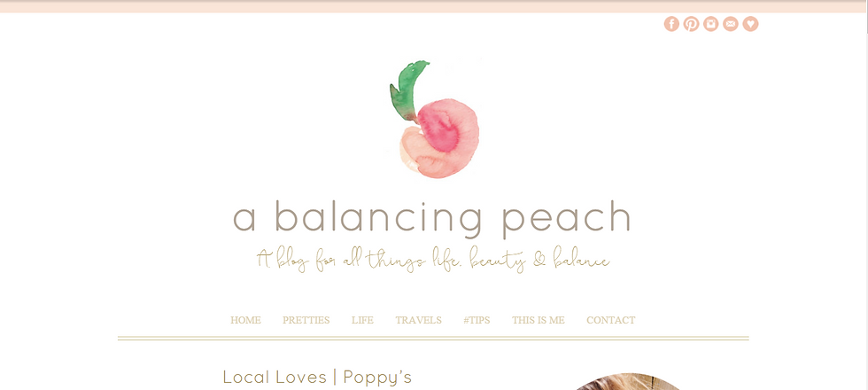
Task: Visit the Pinterest profile icon
Action: (x=691, y=24)
